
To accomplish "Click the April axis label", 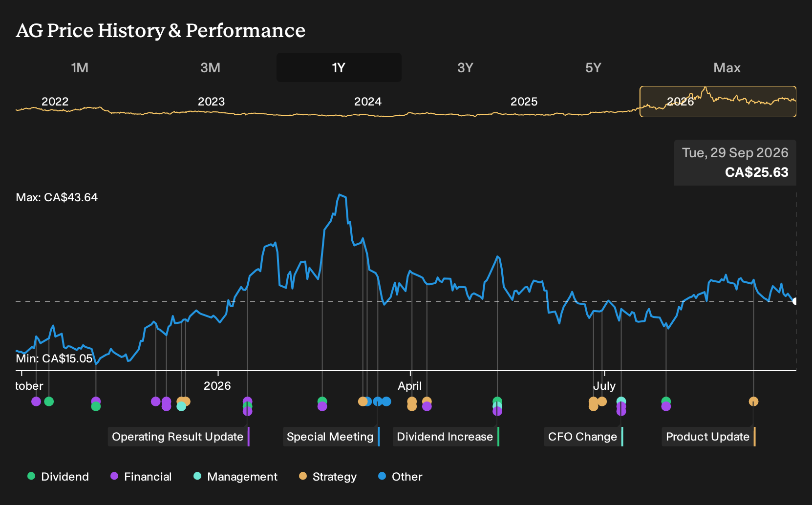I will point(409,386).
